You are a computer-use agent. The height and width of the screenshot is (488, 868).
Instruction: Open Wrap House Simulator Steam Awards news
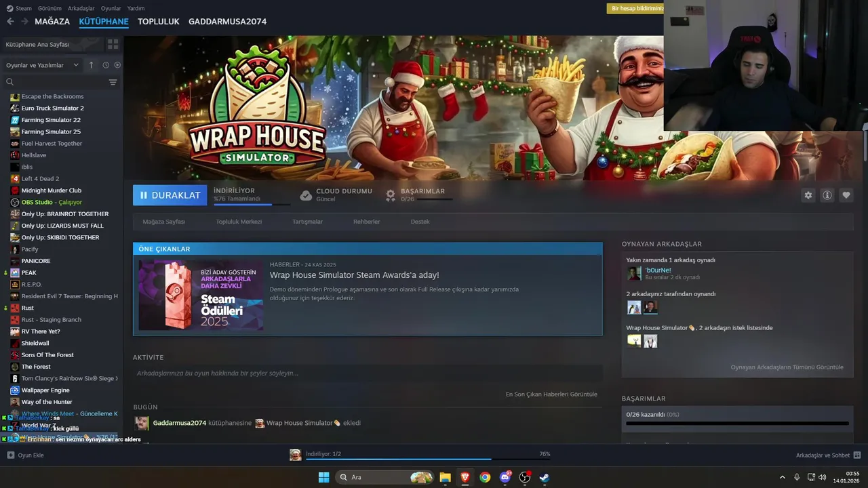pos(354,275)
